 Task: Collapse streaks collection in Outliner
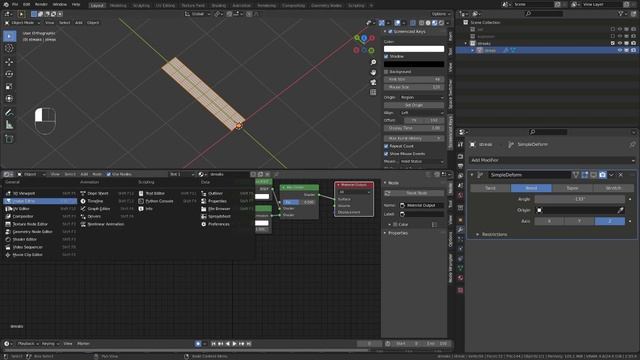pyautogui.click(x=466, y=43)
